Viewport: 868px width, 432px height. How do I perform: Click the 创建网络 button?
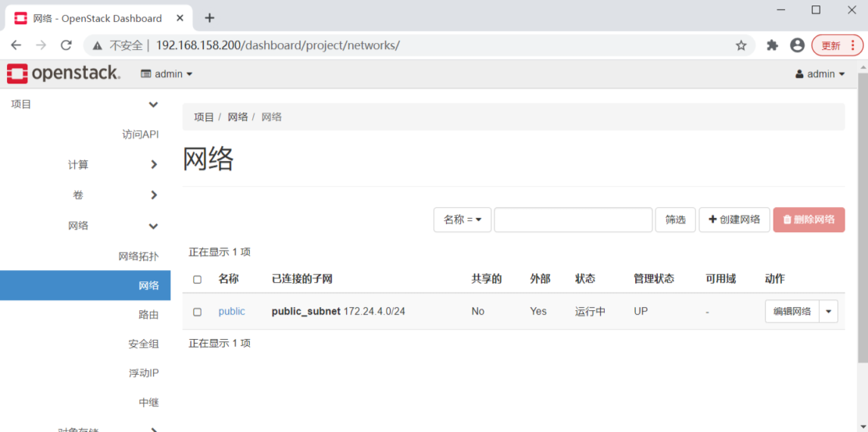pos(734,220)
